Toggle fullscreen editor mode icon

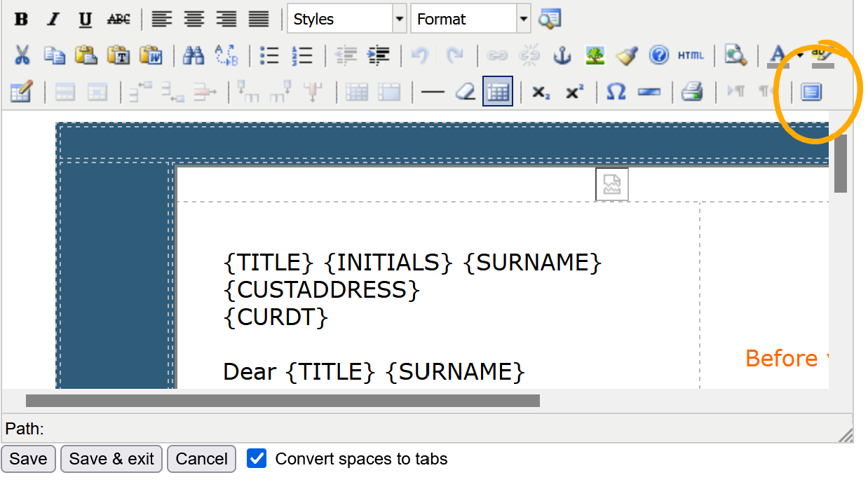[x=811, y=92]
